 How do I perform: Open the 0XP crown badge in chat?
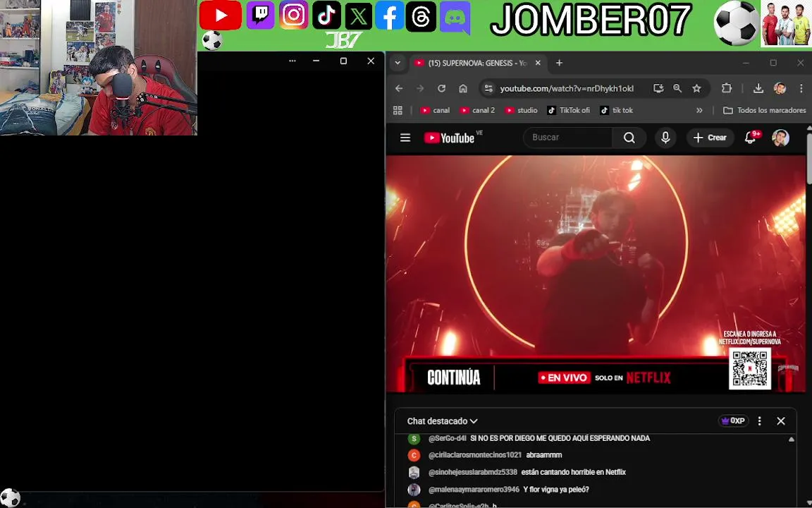pyautogui.click(x=733, y=421)
